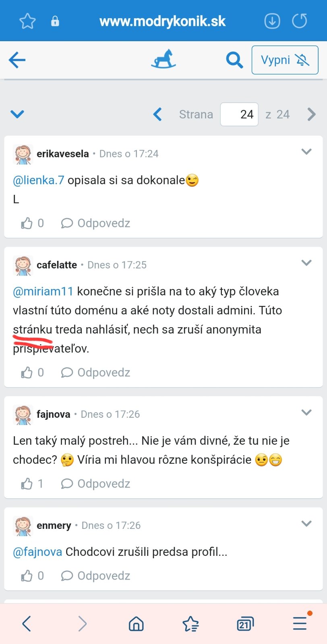Open the rocking horse home logo

[x=163, y=60]
